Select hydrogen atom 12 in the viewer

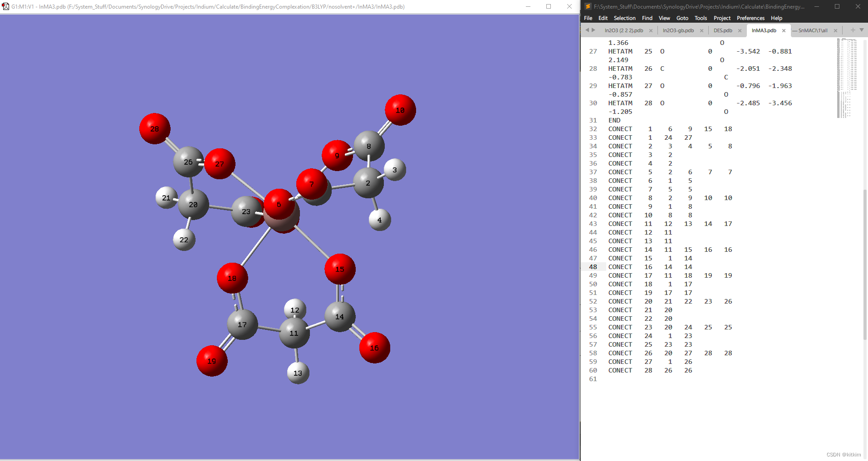[295, 310]
